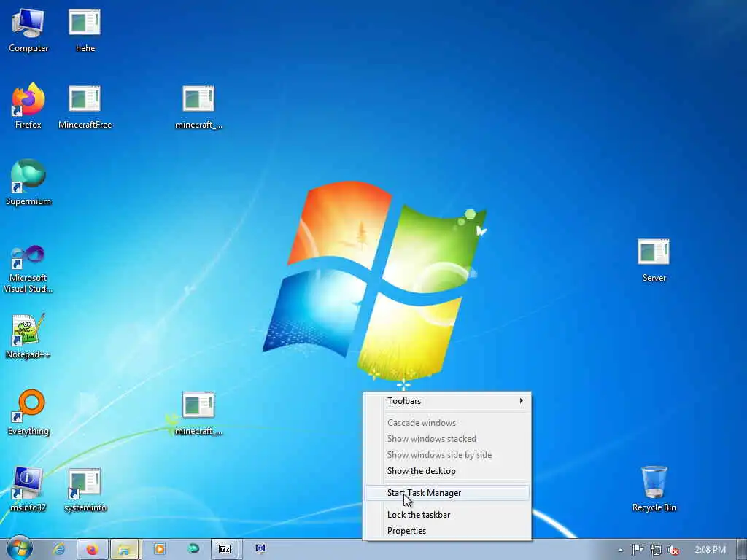This screenshot has height=560, width=747.
Task: Click the network tray icon
Action: [656, 550]
